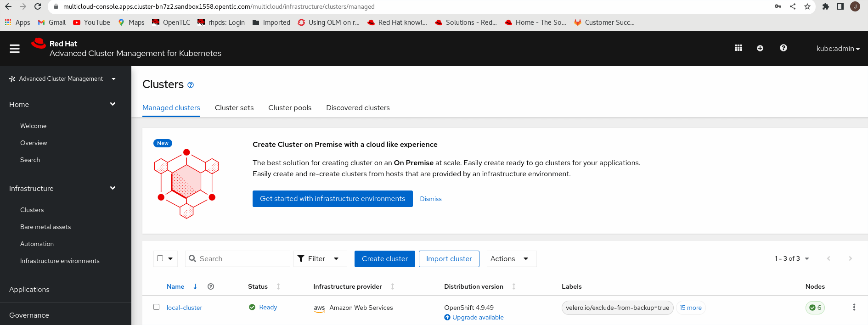Screen dimensions: 868x325
Task: Open kebab menu for local-cluster row
Action: (x=854, y=308)
